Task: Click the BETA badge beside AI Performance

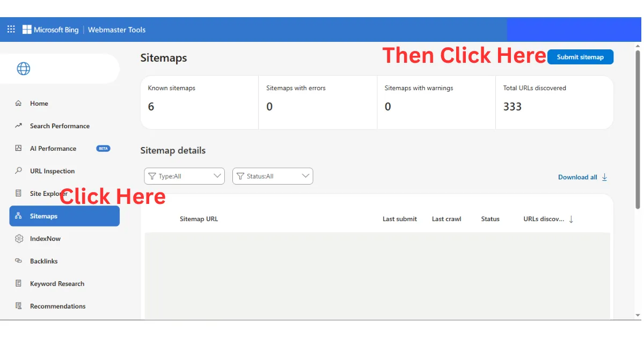Action: 103,149
